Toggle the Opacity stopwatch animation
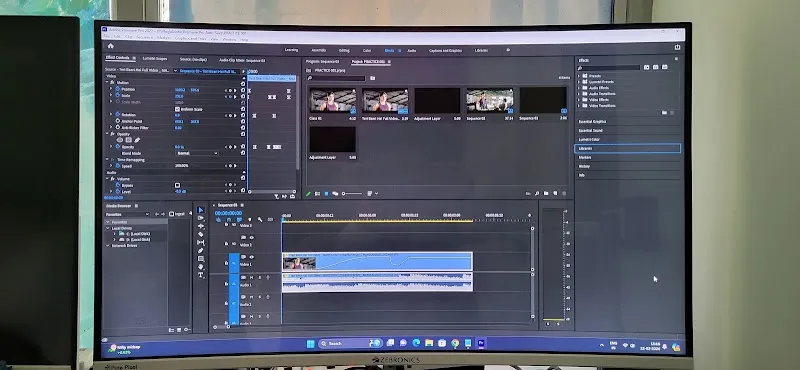Viewport: 800px width, 370px height. tap(117, 146)
